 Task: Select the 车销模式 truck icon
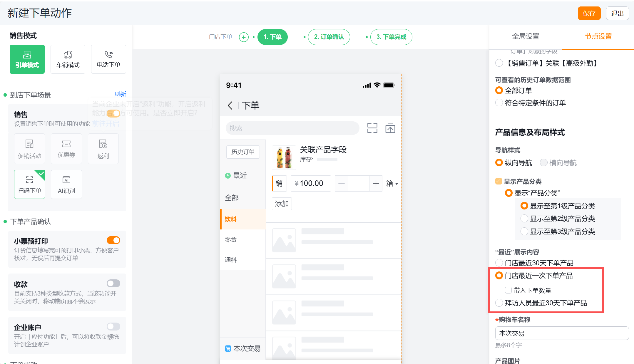pos(68,55)
